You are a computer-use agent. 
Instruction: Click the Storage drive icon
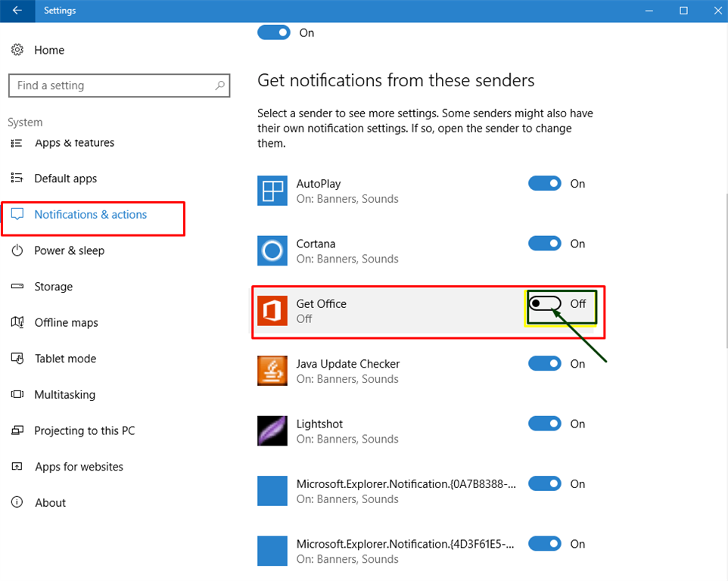[17, 286]
